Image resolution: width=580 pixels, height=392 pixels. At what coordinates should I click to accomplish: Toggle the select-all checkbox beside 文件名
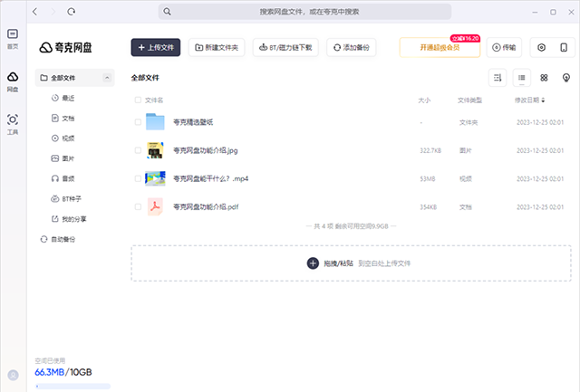click(138, 100)
